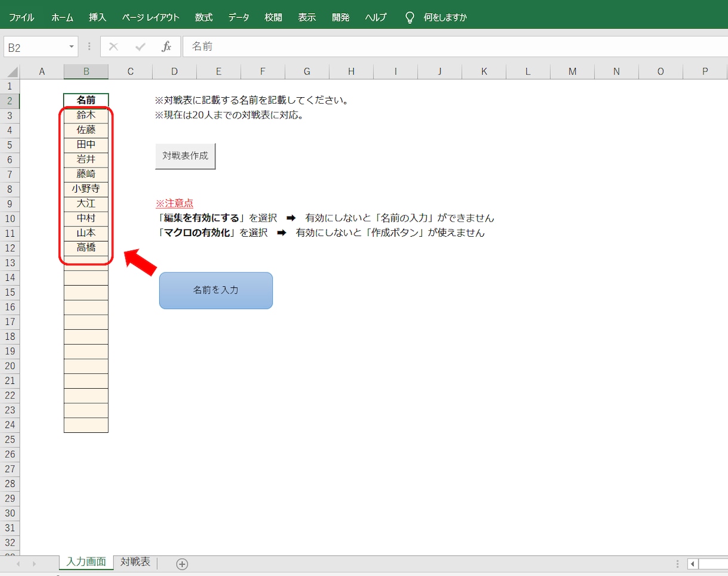Viewport: 728px width, 576px height.
Task: Select the cell containing 田中
Action: [86, 144]
